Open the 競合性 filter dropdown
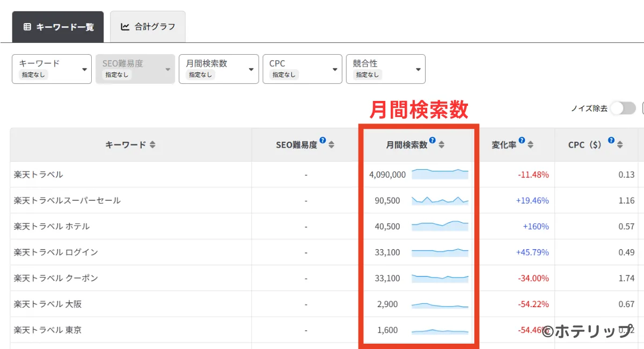Image resolution: width=644 pixels, height=349 pixels. 386,69
